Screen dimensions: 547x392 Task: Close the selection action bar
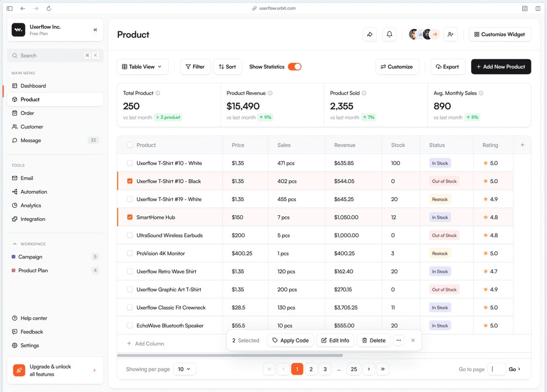413,340
